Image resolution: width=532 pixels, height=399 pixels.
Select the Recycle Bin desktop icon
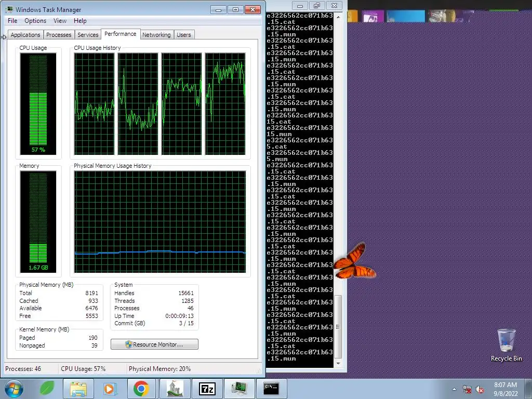coord(506,345)
